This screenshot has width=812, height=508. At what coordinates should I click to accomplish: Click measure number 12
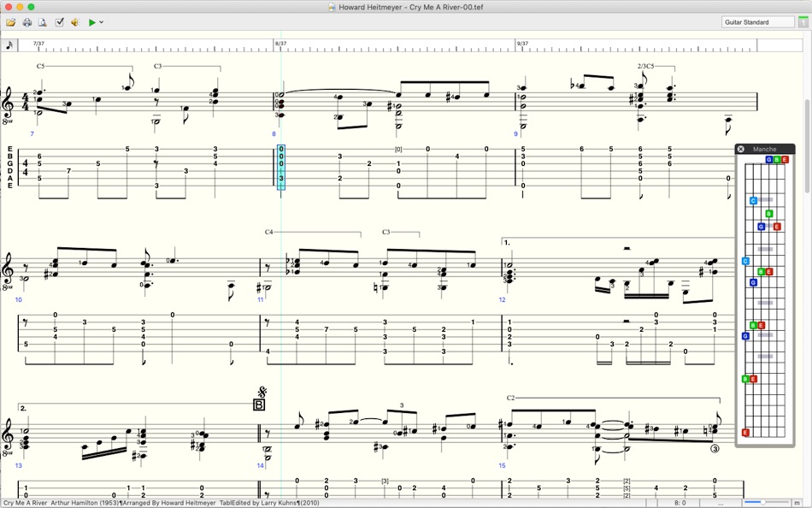click(502, 299)
